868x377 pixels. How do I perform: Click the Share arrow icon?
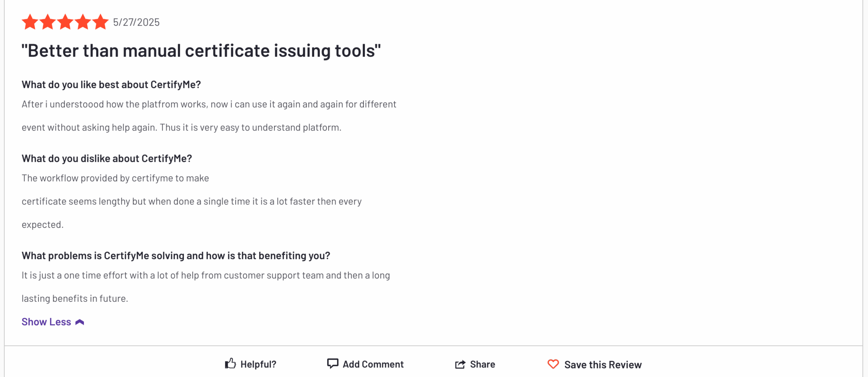460,364
